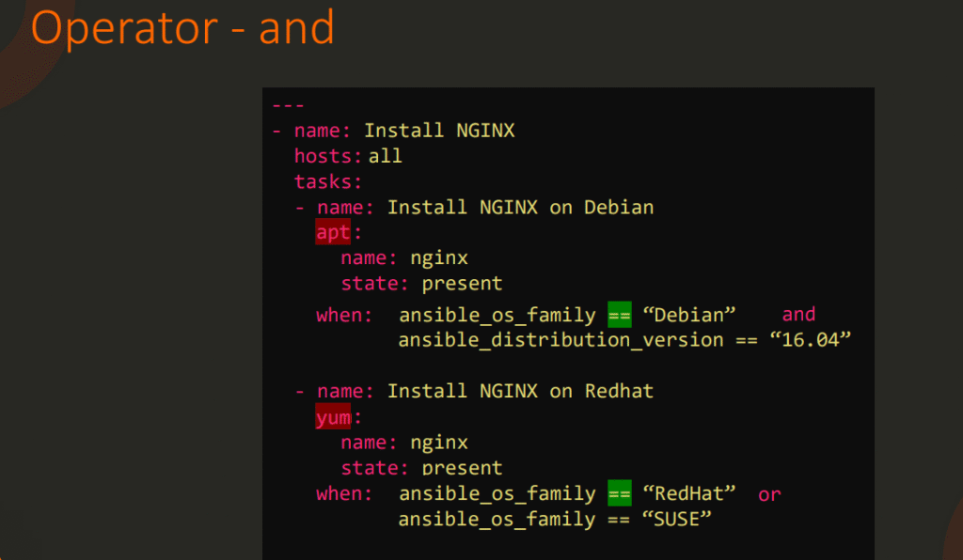Click the "RedHat" quoted string in the condition
The height and width of the screenshot is (560, 963).
point(688,494)
